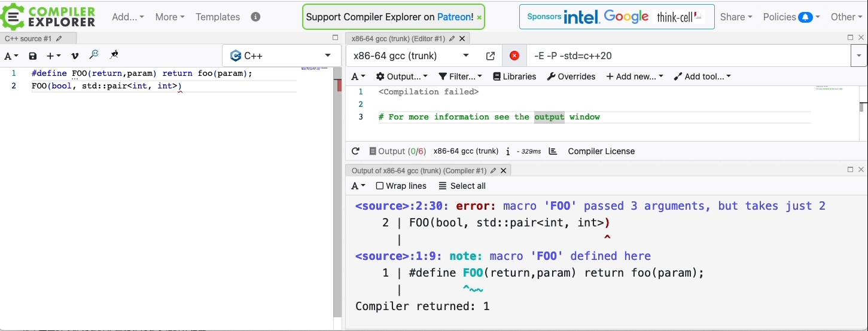This screenshot has height=331, width=868.
Task: Click the info icon beside compiler name
Action: click(508, 151)
